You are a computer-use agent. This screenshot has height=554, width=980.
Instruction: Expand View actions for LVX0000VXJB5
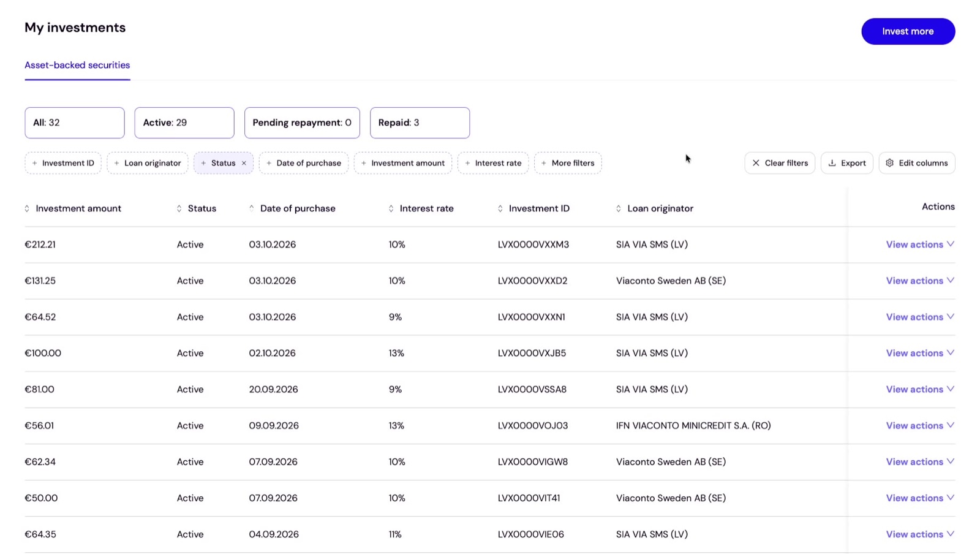(x=920, y=353)
